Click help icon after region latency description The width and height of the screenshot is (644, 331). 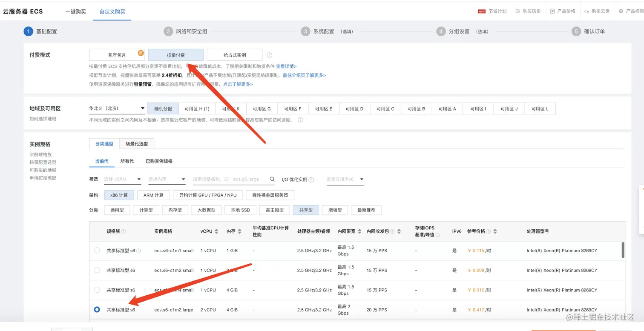pyautogui.click(x=300, y=120)
